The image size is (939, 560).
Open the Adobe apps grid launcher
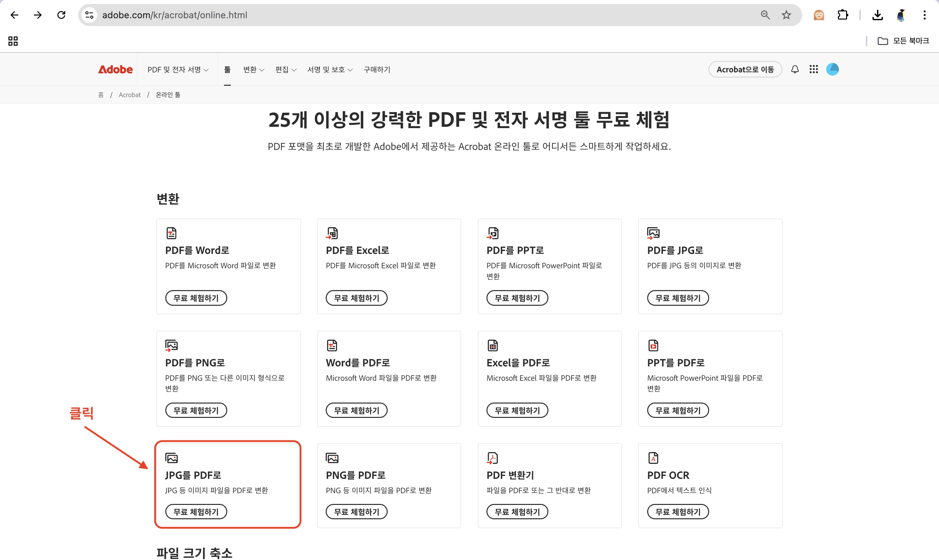point(813,69)
